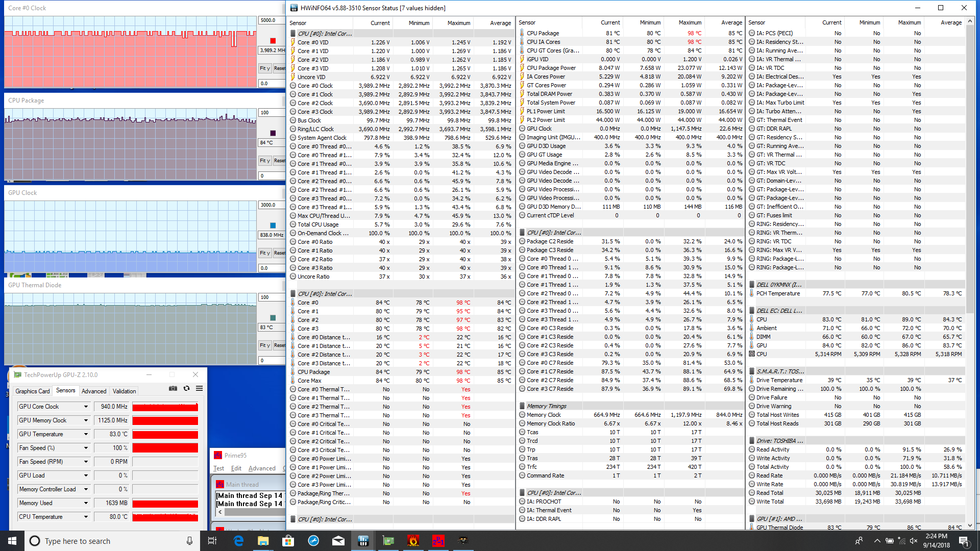Open Microsoft Store from taskbar
The height and width of the screenshot is (551, 980).
[x=288, y=541]
